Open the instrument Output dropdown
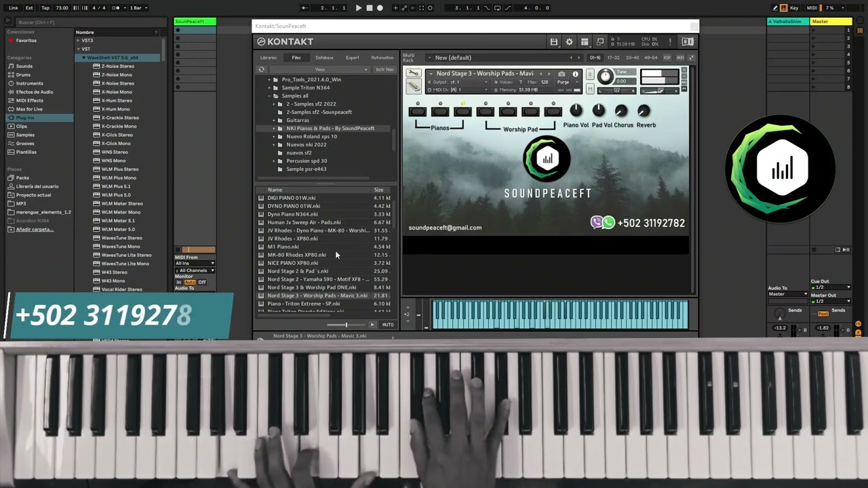The height and width of the screenshot is (488, 868). [x=459, y=82]
